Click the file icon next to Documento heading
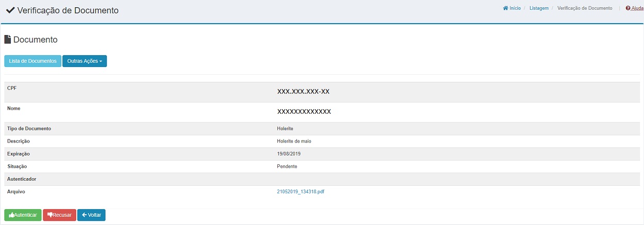This screenshot has width=644, height=225. [8, 40]
